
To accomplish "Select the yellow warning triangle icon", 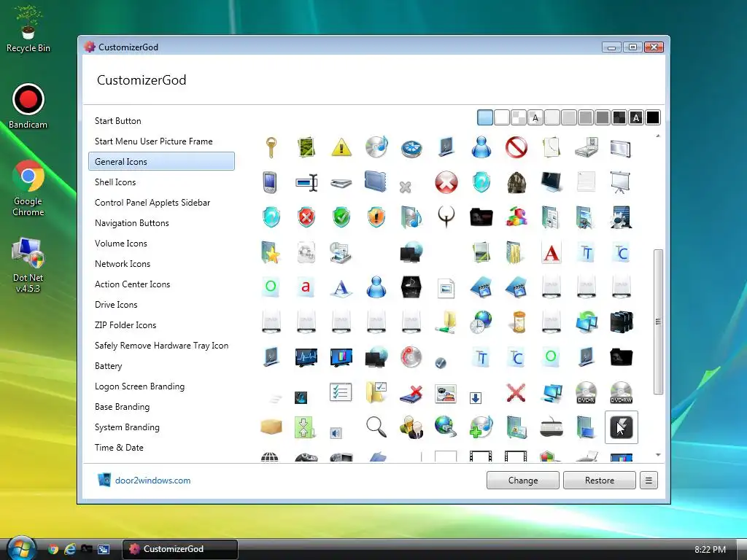I will coord(341,147).
